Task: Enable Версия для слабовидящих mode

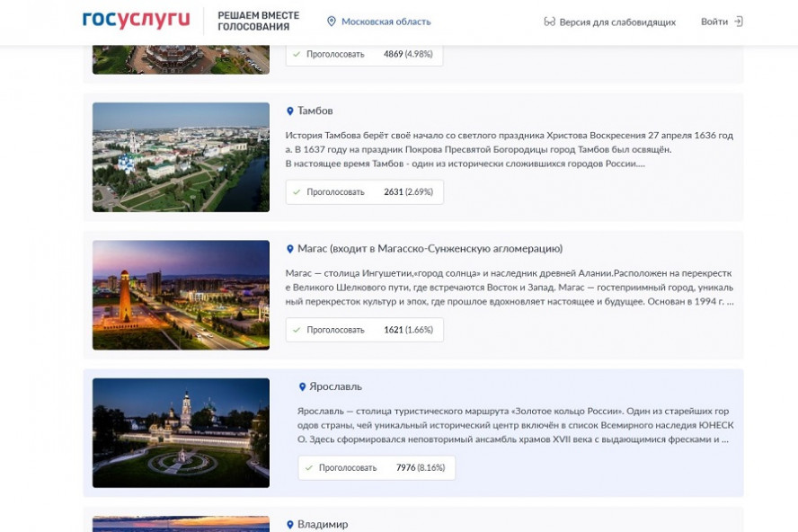Action: pyautogui.click(x=617, y=22)
